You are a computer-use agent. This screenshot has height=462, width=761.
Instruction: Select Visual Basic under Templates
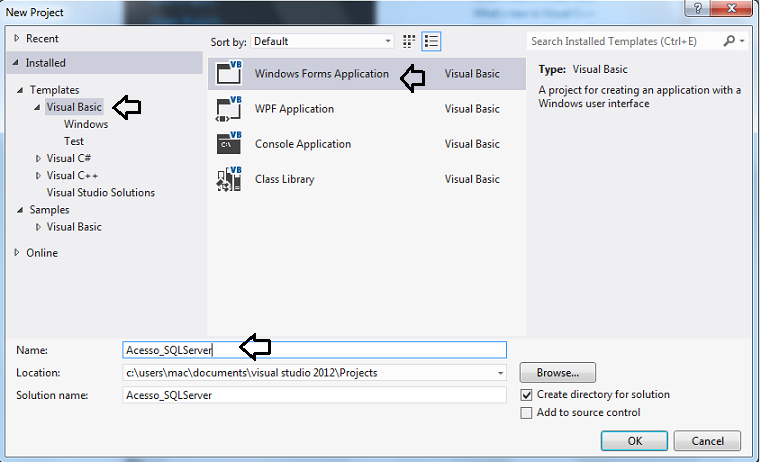click(x=74, y=107)
